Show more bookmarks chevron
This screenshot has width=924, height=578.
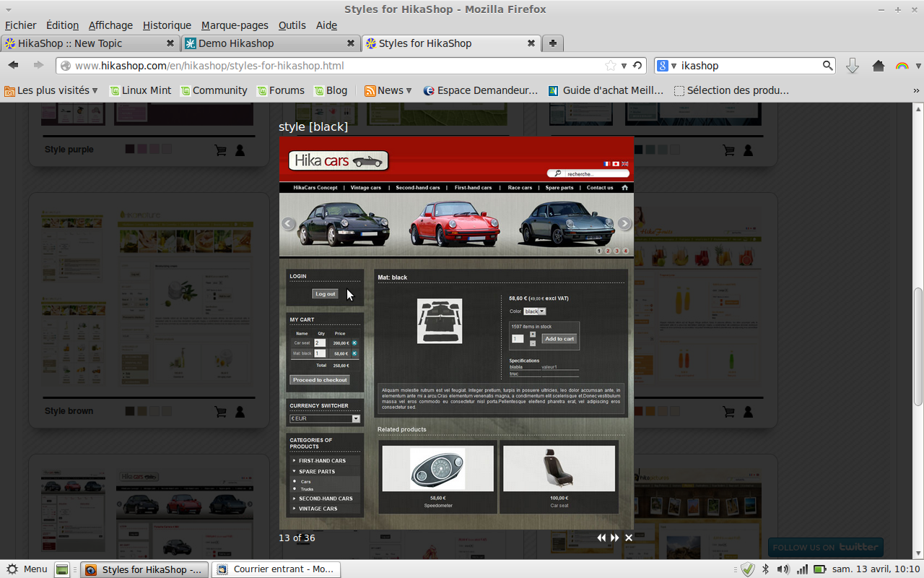tap(916, 90)
